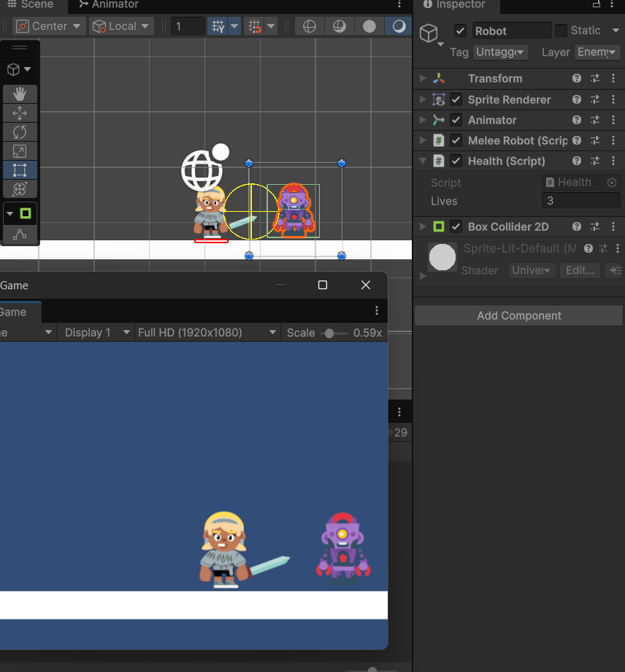Click the Health script object picker
The height and width of the screenshot is (672, 625).
[x=612, y=183]
